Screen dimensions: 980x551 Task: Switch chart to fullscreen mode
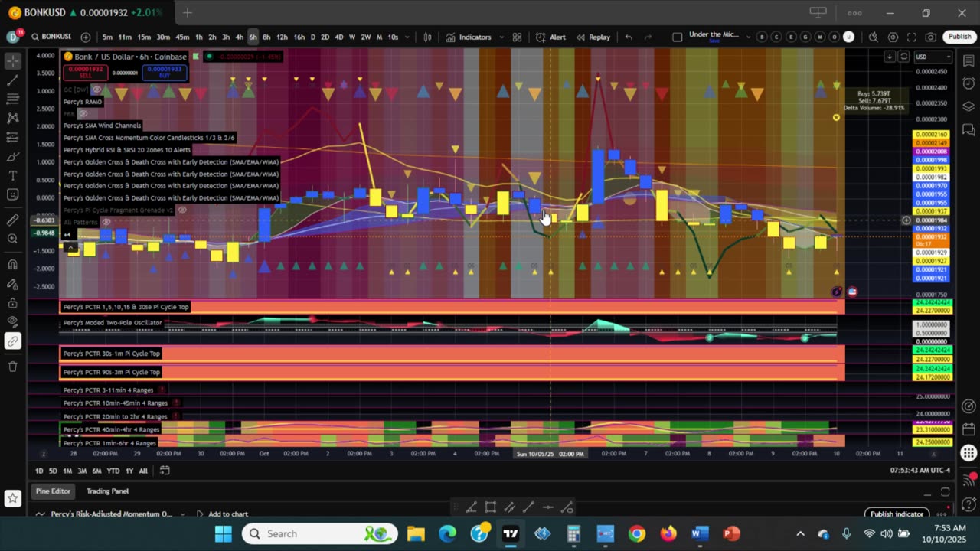pos(912,37)
